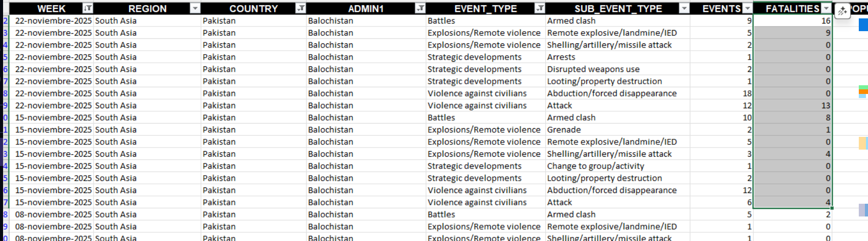Screen dimensions: 868x241
Task: Click the fatalities cell showing 16
Action: 792,21
